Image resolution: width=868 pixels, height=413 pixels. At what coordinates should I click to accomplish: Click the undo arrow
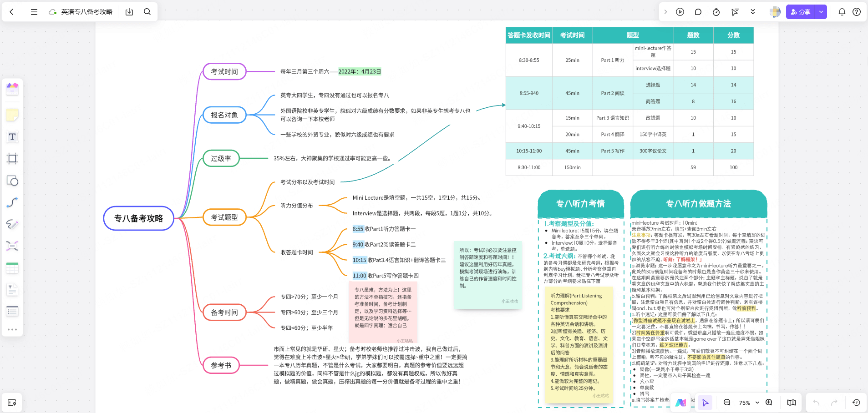pyautogui.click(x=816, y=403)
